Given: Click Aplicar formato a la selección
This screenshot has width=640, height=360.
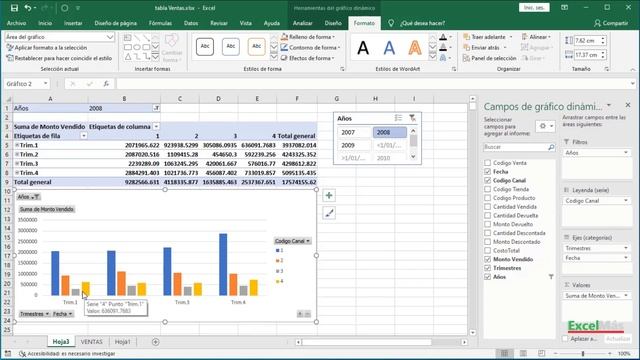Looking at the screenshot, I should 47,48.
